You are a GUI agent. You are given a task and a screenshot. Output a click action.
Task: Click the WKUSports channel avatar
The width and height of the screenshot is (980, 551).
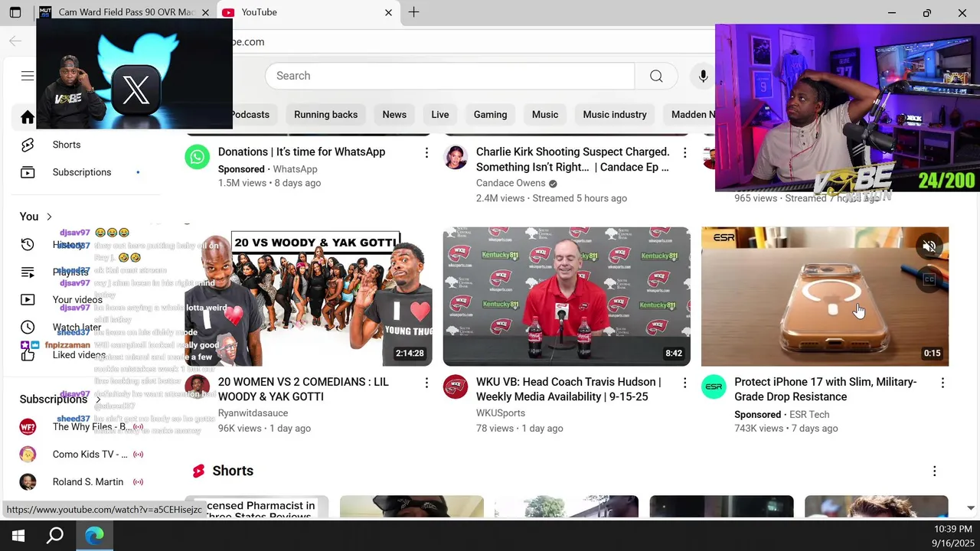[456, 386]
